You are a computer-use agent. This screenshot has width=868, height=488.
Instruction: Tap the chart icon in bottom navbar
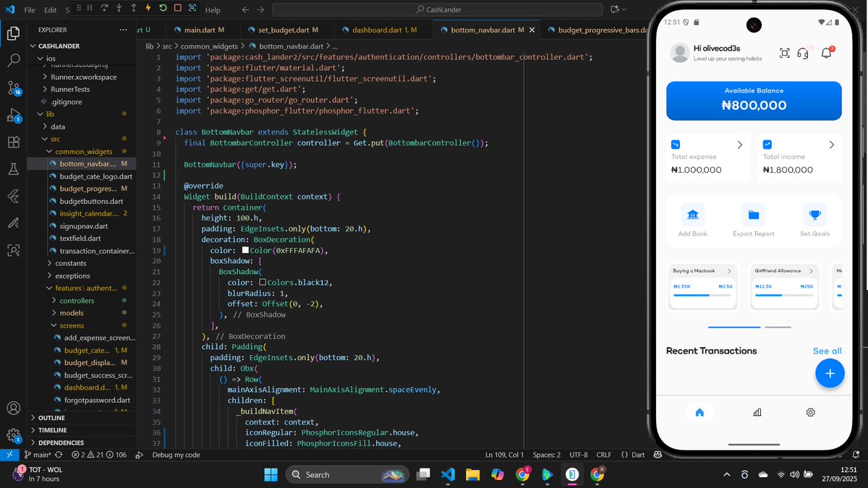tap(757, 412)
